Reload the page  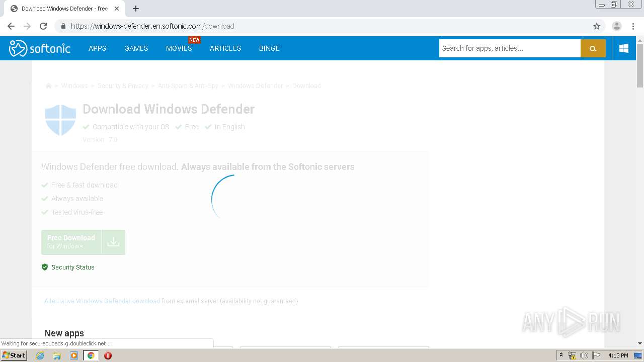(43, 26)
